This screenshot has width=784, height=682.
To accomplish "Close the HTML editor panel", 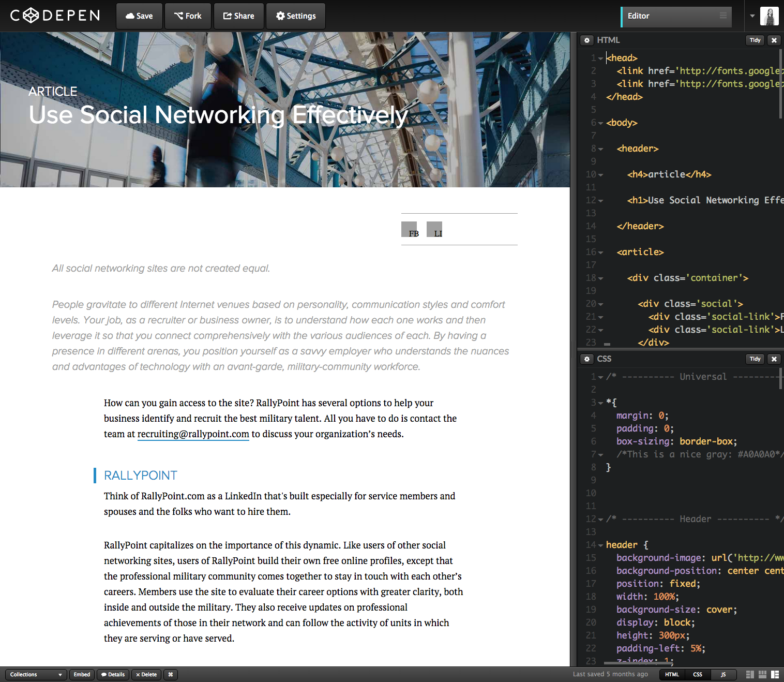I will click(774, 40).
